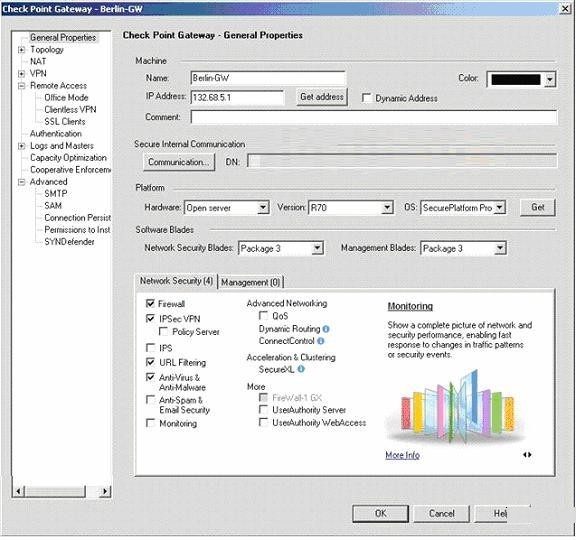Click the ConnectControl info icon
576x540 pixels.
coord(321,341)
